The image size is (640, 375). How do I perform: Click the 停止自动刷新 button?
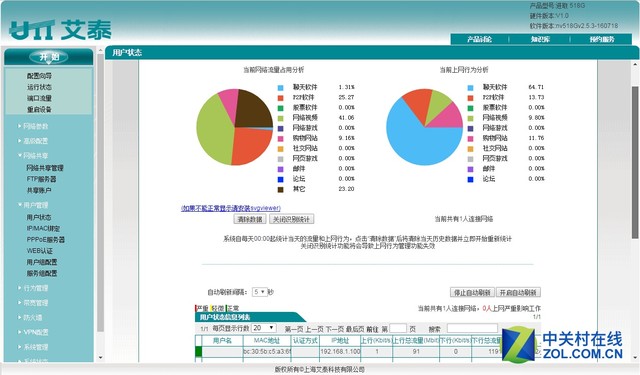pos(472,293)
